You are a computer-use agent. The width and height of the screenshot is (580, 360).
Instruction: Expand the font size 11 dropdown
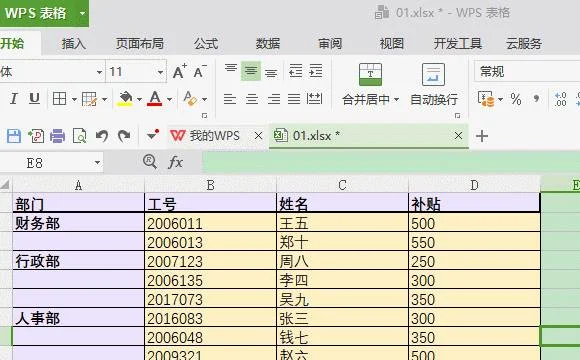[160, 72]
